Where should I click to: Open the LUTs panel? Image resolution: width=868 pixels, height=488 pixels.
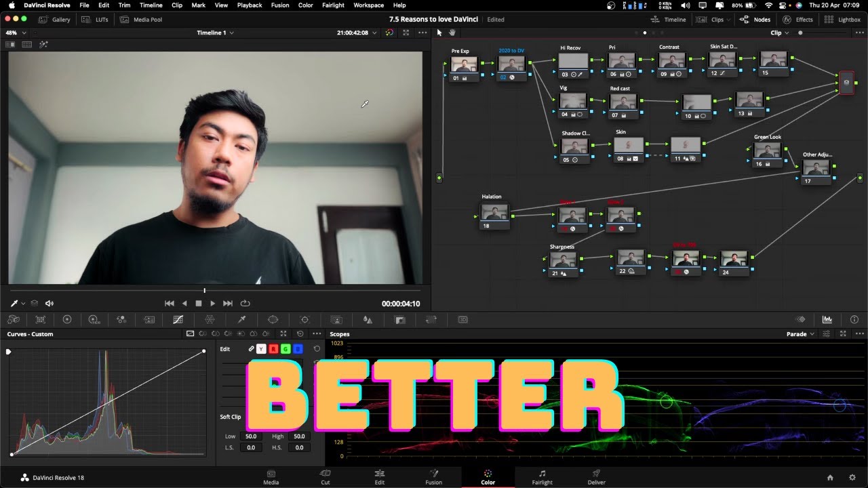pyautogui.click(x=96, y=20)
